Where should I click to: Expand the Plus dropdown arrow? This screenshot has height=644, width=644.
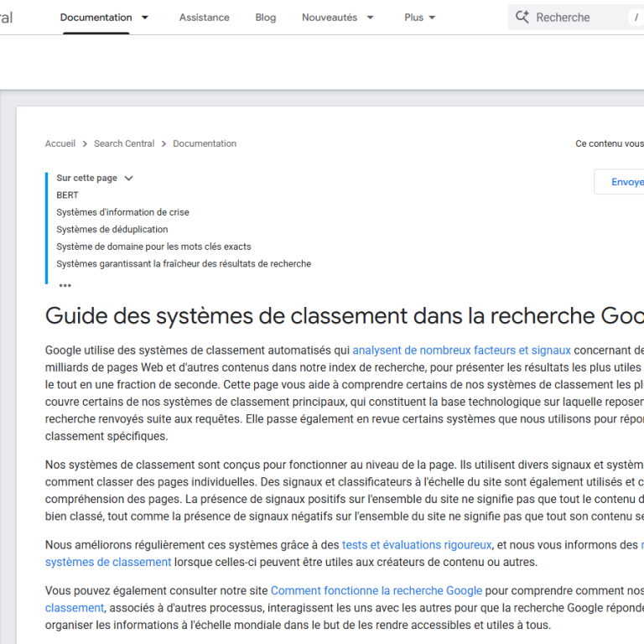432,18
